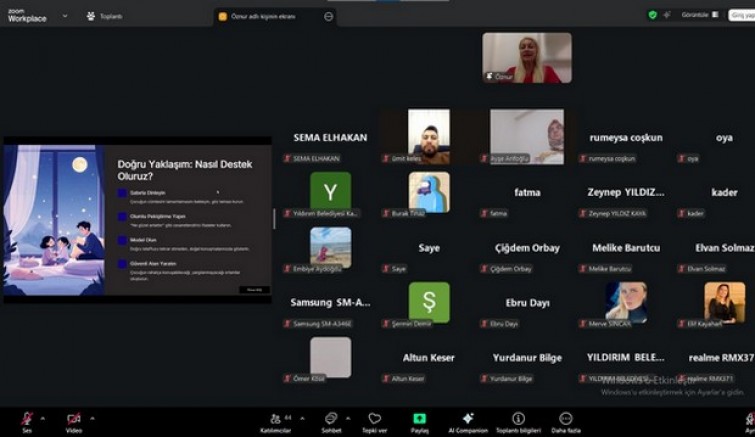This screenshot has width=755, height=437.
Task: Open the Görüntüle view menu
Action: pos(699,15)
